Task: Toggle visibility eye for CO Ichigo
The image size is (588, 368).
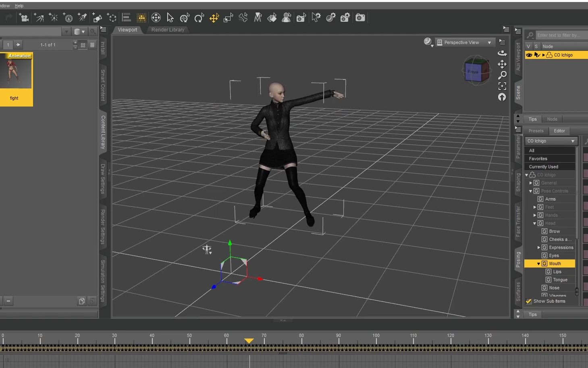Action: click(x=529, y=55)
